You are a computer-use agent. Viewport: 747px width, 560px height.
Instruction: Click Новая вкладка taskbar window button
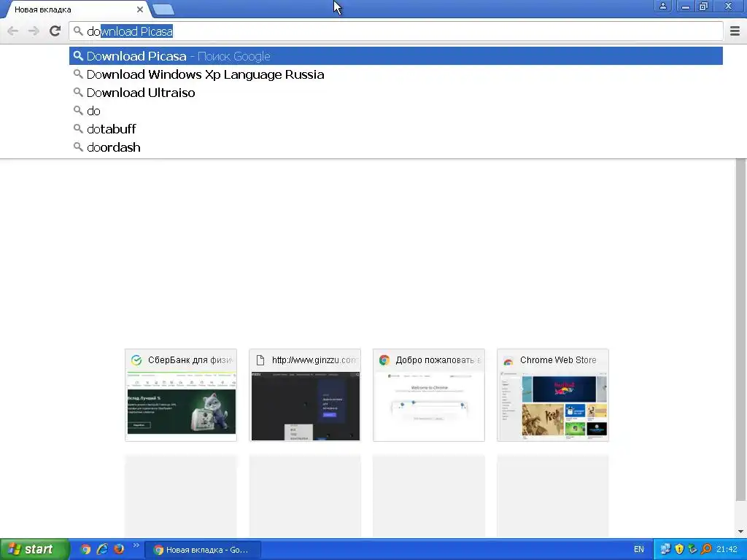point(203,550)
